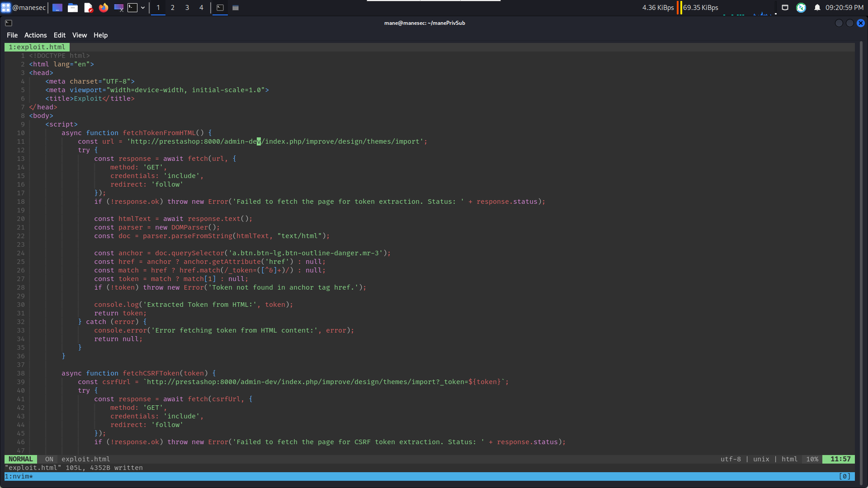
Task: Click the prestashop URL string on line 11
Action: 276,141
